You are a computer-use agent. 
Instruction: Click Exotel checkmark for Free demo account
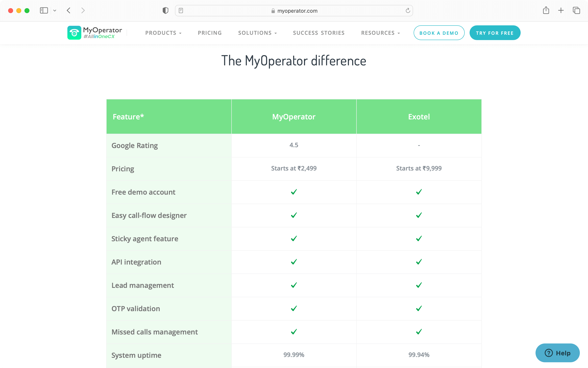419,192
